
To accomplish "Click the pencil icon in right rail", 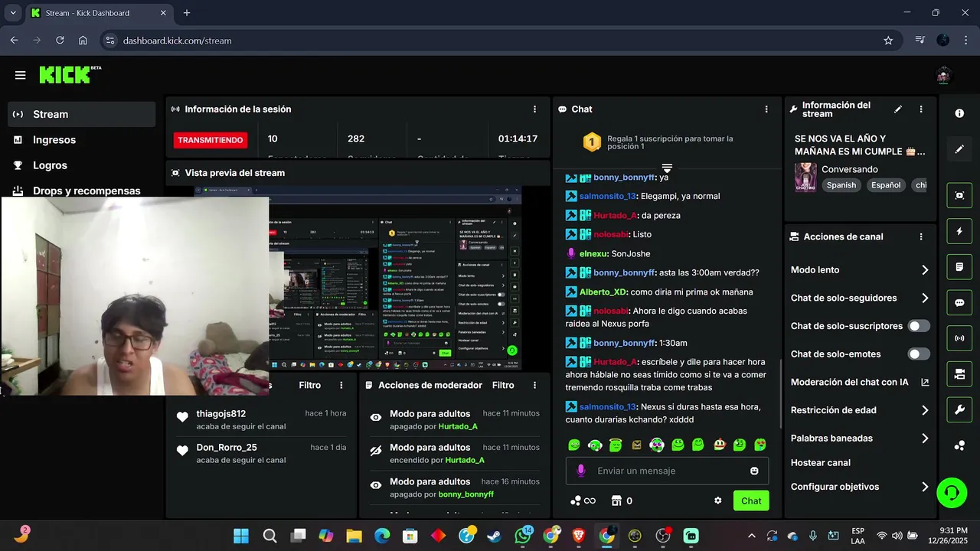I will [x=959, y=149].
